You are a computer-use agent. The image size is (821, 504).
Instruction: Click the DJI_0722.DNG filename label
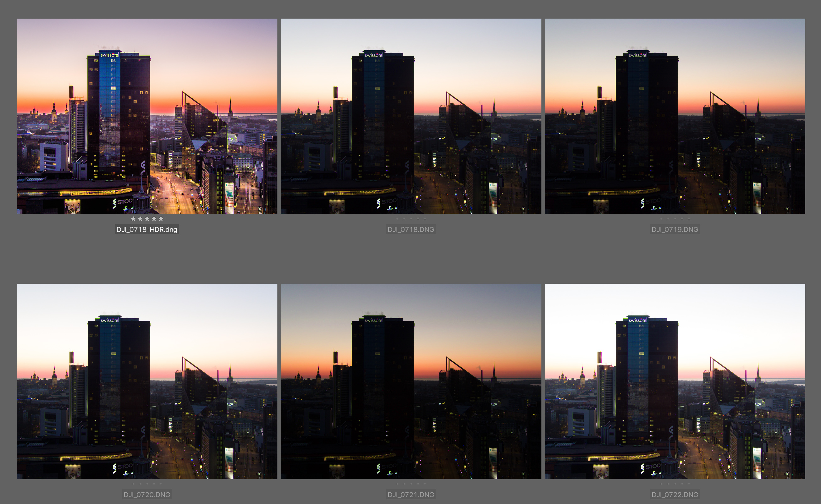click(x=675, y=495)
